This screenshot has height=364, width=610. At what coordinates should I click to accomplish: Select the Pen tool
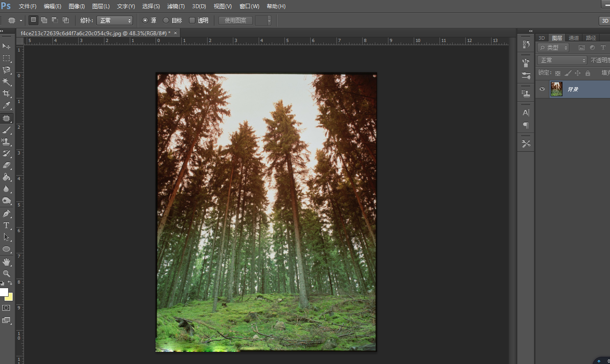pyautogui.click(x=6, y=213)
